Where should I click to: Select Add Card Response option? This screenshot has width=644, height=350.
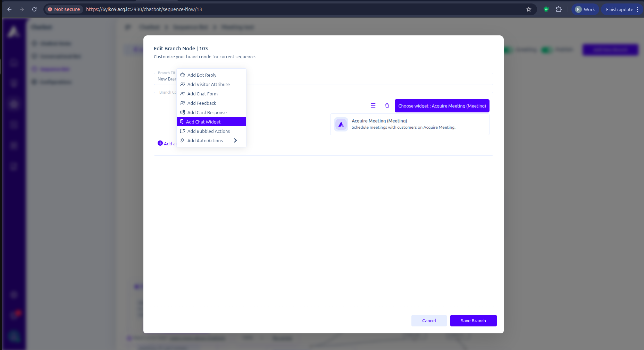(x=211, y=112)
